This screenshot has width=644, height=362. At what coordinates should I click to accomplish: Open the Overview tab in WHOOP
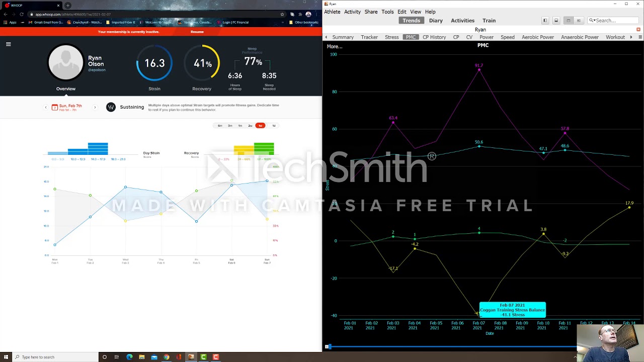65,89
